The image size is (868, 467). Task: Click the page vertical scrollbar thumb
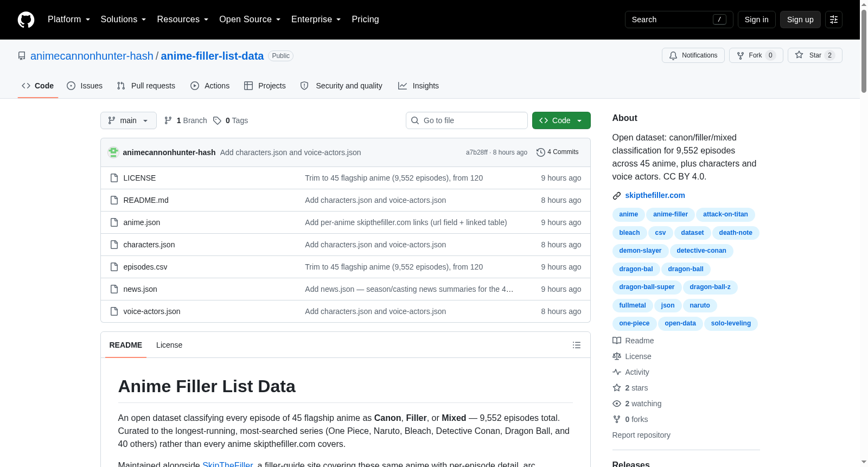864,52
